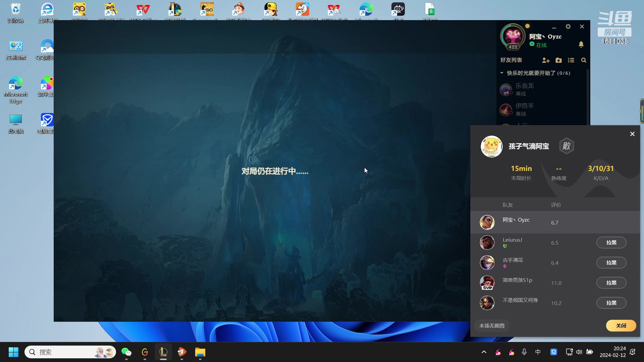
Task: Open the notification bell in the client
Action: [581, 44]
